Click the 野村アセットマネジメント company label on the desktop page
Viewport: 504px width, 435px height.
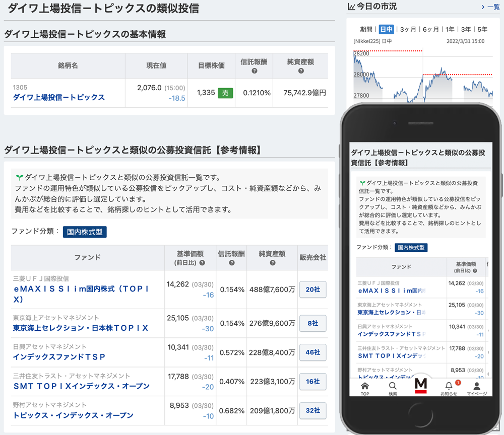coord(50,405)
